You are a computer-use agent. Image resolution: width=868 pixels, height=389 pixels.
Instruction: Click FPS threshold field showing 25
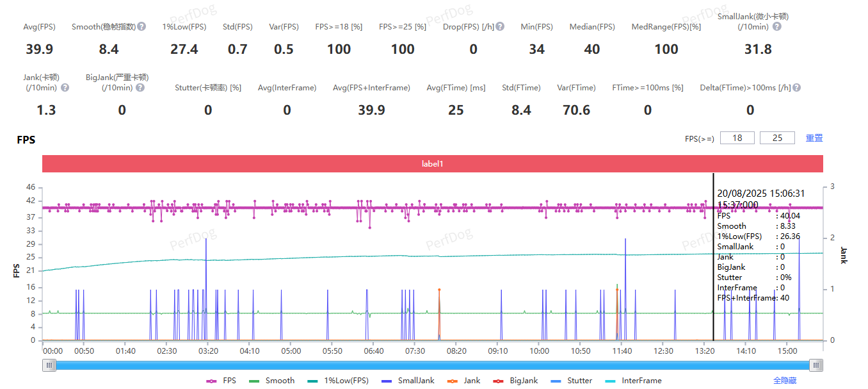pos(776,138)
